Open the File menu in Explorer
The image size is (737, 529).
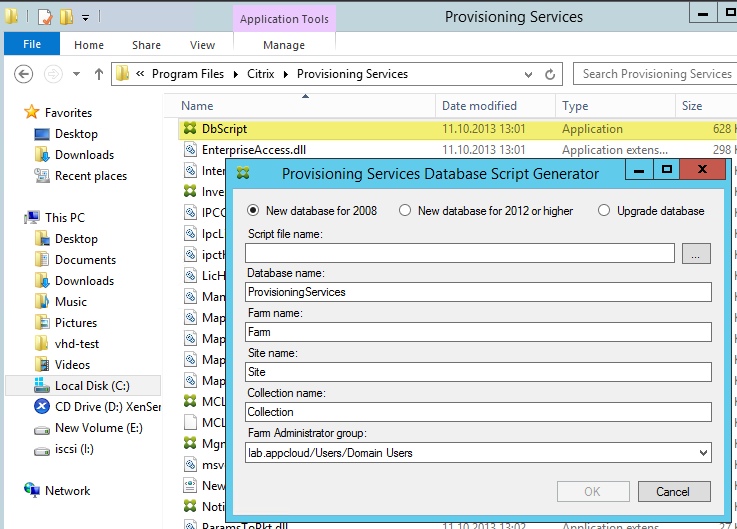tap(32, 44)
